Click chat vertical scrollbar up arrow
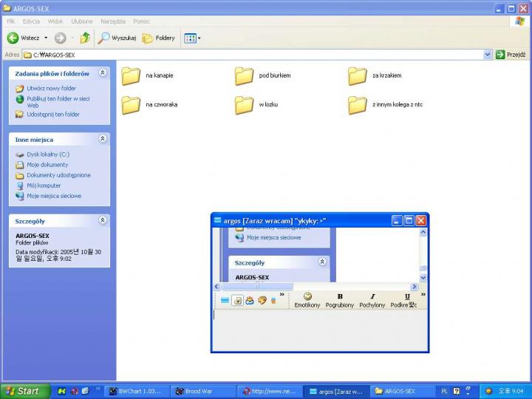 tap(423, 232)
